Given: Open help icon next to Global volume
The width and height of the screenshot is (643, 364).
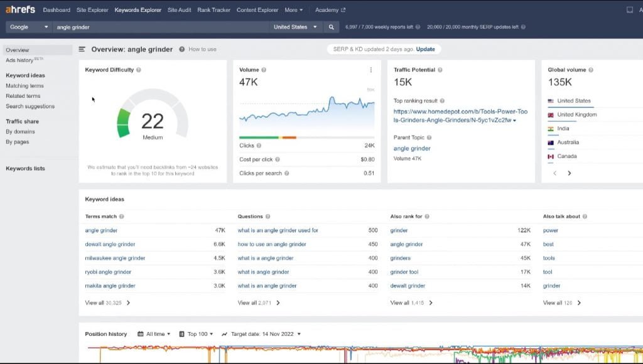Looking at the screenshot, I should pos(591,70).
